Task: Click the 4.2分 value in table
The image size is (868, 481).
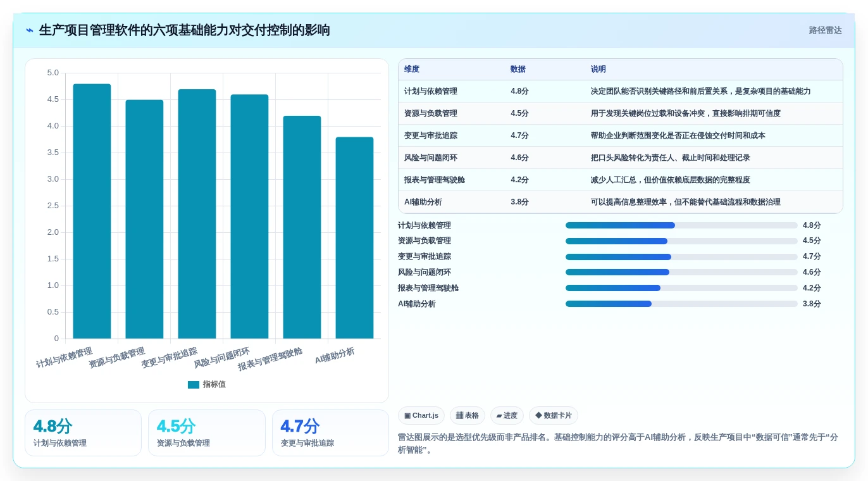Action: coord(519,180)
